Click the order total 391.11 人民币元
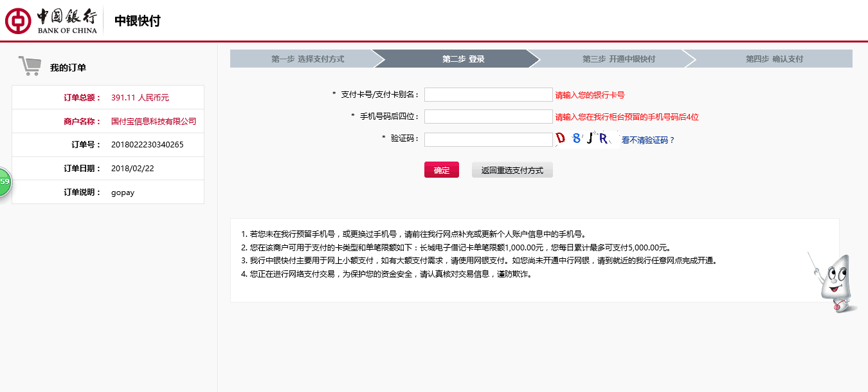This screenshot has width=868, height=392. click(x=140, y=97)
